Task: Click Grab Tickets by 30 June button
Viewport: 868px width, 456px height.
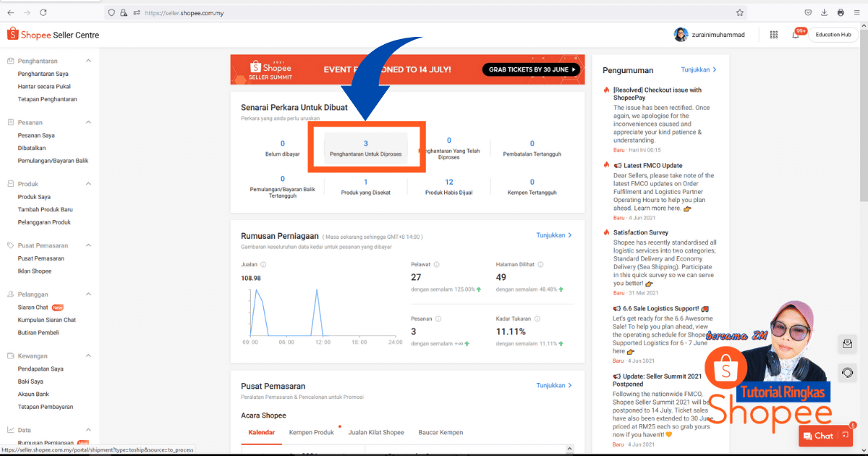Action: 531,69
